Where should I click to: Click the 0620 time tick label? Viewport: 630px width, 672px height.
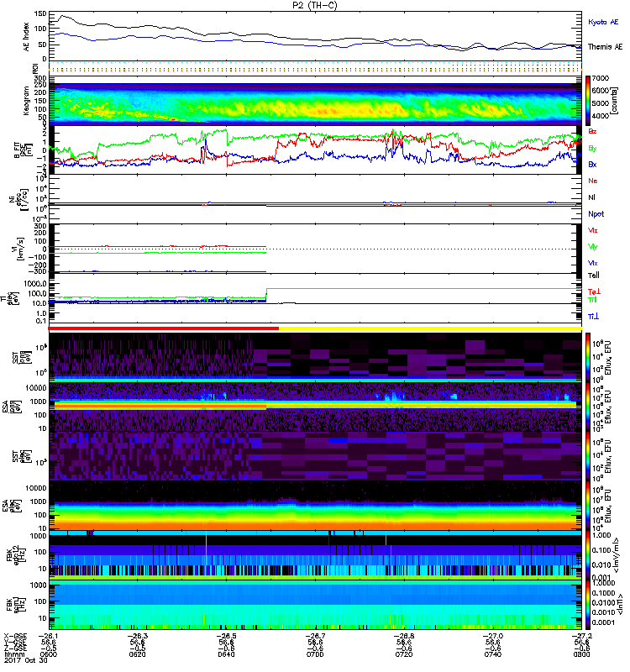(137, 655)
